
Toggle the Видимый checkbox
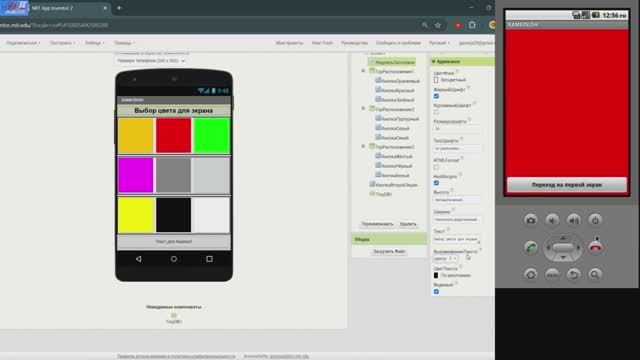[x=436, y=291]
